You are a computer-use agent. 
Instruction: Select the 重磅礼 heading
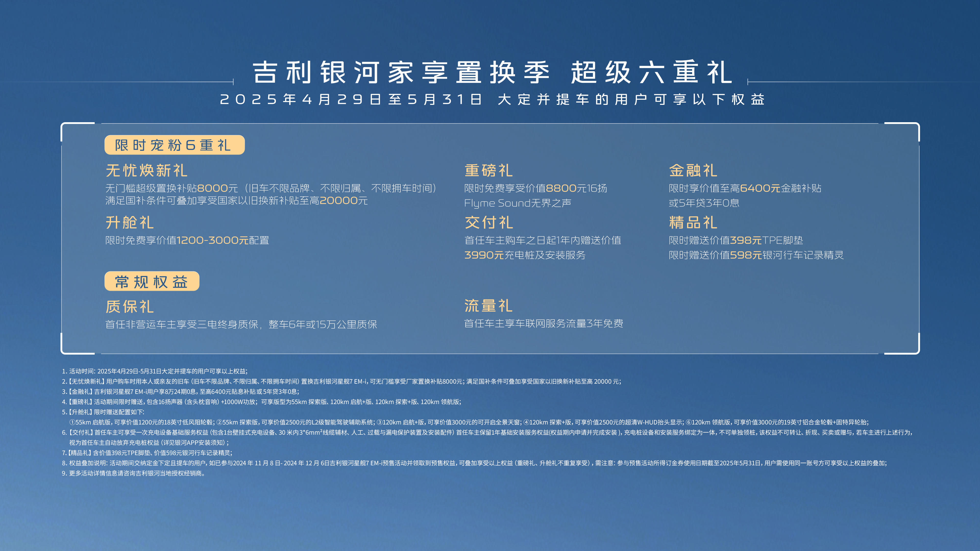click(x=488, y=170)
